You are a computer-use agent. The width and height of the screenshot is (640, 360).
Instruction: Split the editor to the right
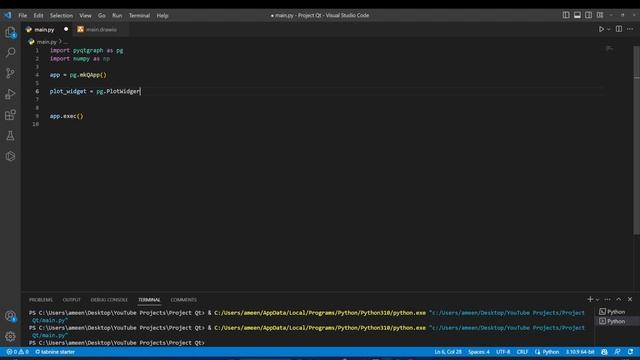pyautogui.click(x=619, y=29)
